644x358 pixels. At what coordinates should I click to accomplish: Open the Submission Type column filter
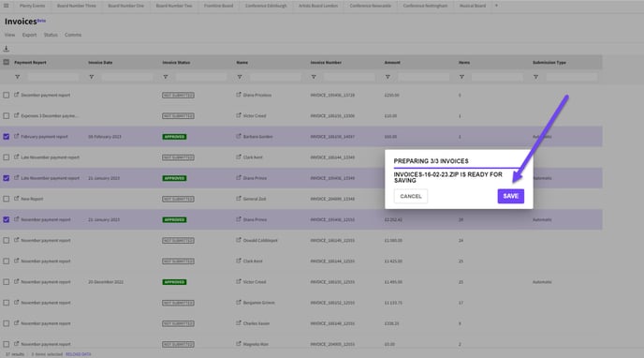point(535,77)
